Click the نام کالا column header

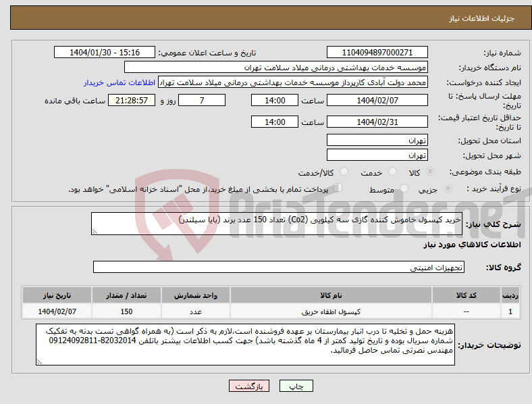coord(331,295)
